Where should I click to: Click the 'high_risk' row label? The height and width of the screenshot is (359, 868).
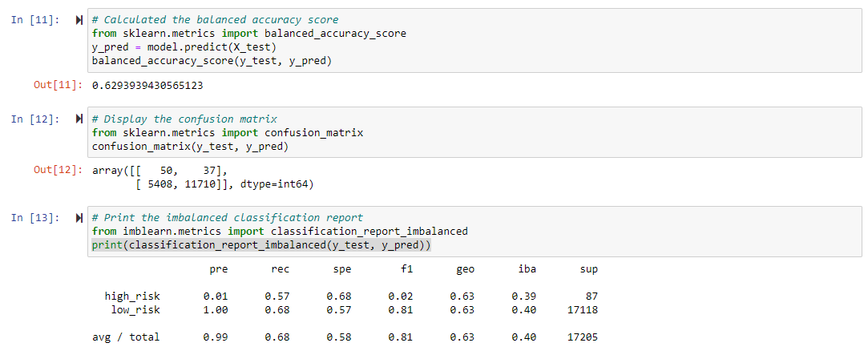click(132, 296)
